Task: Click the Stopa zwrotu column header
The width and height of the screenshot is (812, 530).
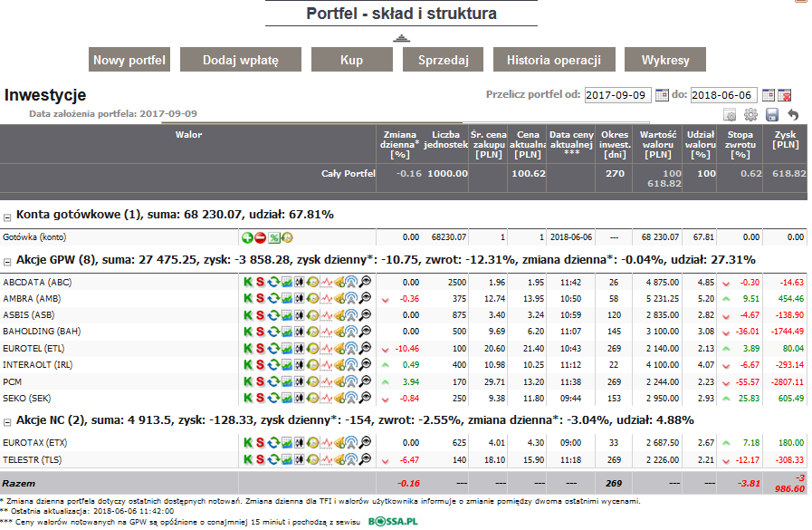Action: point(740,145)
